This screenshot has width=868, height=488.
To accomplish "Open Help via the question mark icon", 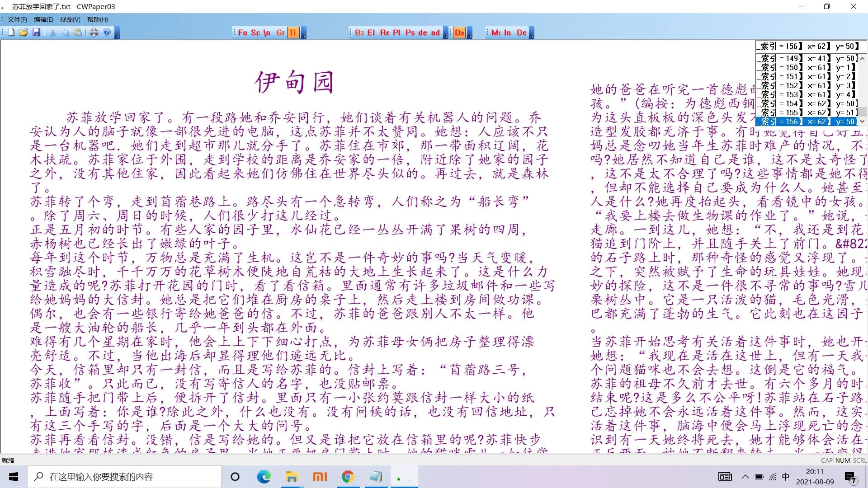I will click(x=107, y=33).
